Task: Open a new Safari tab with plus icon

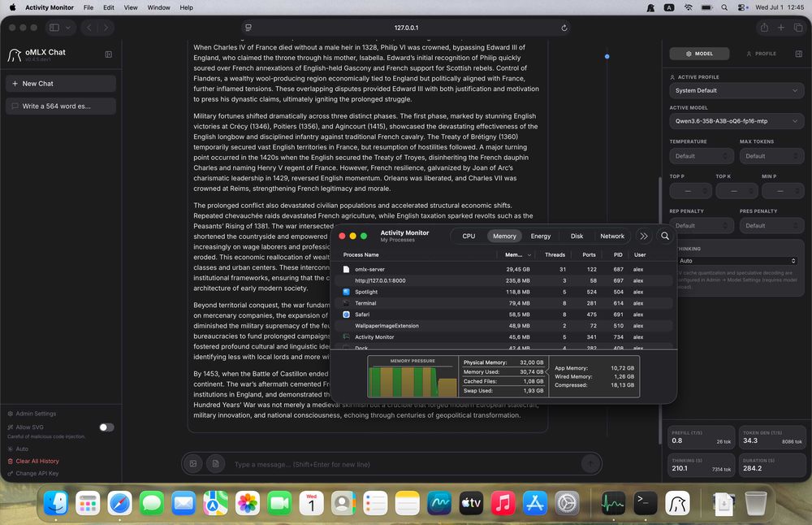Action: (x=781, y=28)
